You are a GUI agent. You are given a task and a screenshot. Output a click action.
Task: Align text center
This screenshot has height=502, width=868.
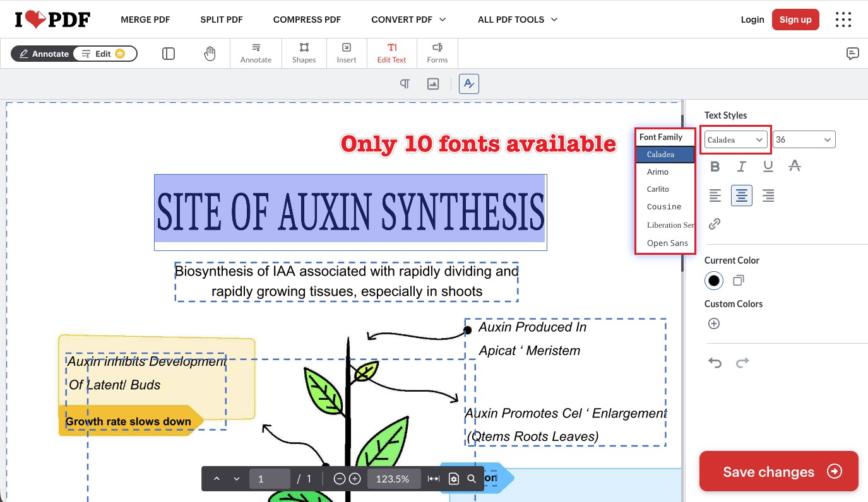coord(742,196)
